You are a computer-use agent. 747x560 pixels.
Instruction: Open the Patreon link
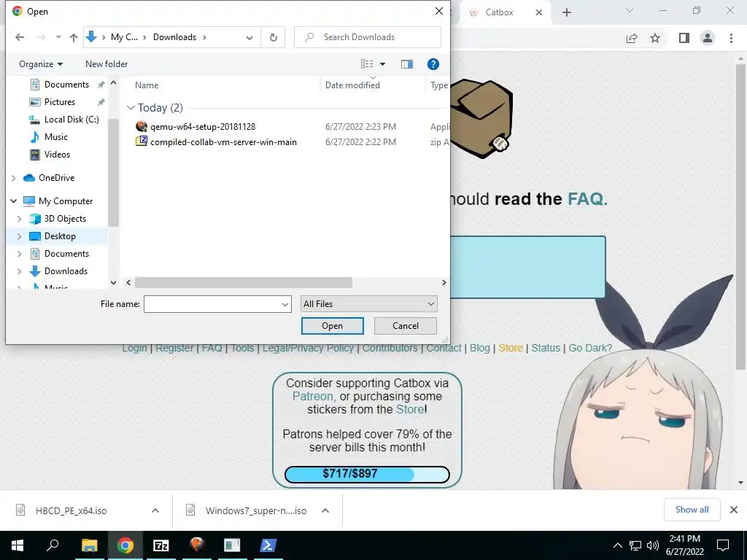click(x=313, y=396)
